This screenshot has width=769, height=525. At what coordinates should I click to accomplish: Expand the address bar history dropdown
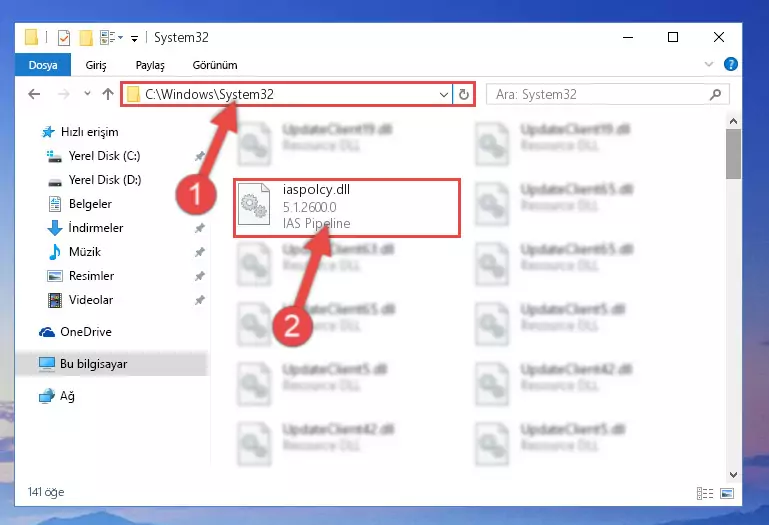[x=443, y=94]
